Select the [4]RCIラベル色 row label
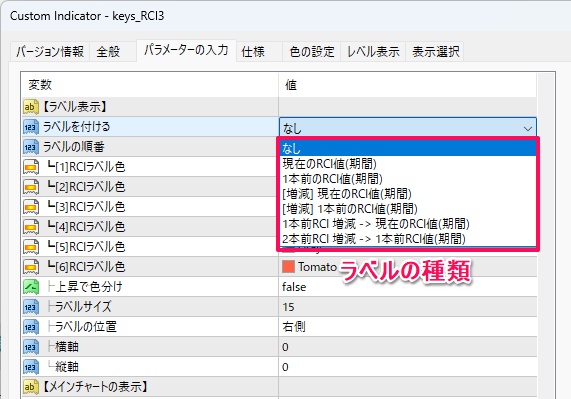 (86, 227)
